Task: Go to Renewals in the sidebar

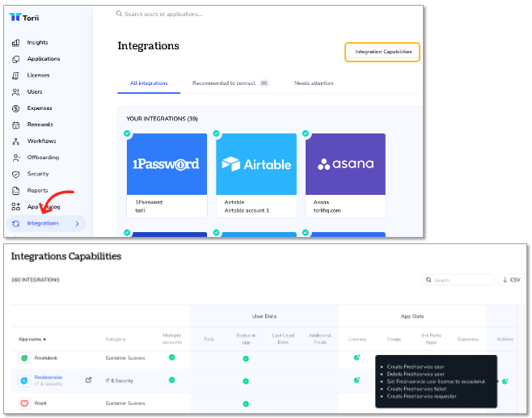Action: point(40,125)
